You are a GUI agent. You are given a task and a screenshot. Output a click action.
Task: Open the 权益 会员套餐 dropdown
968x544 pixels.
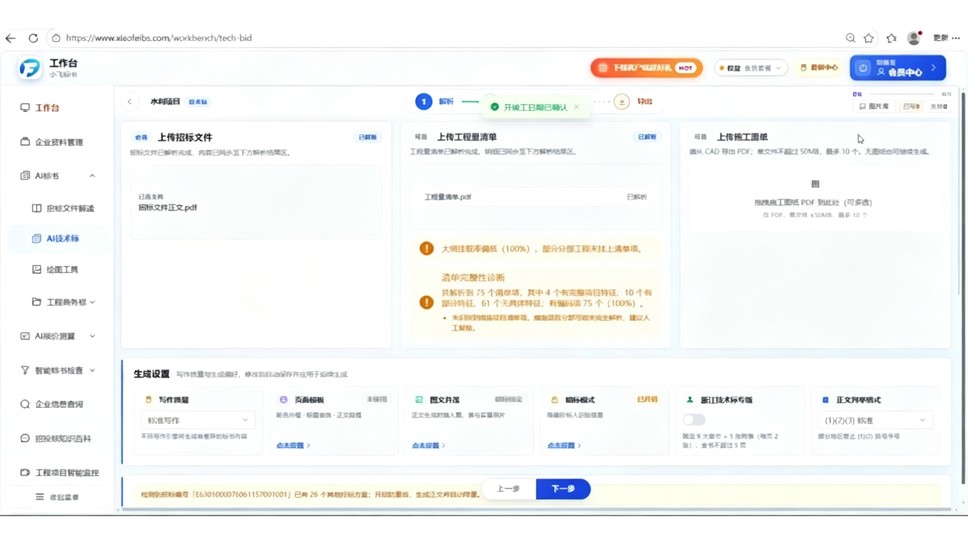(x=751, y=68)
